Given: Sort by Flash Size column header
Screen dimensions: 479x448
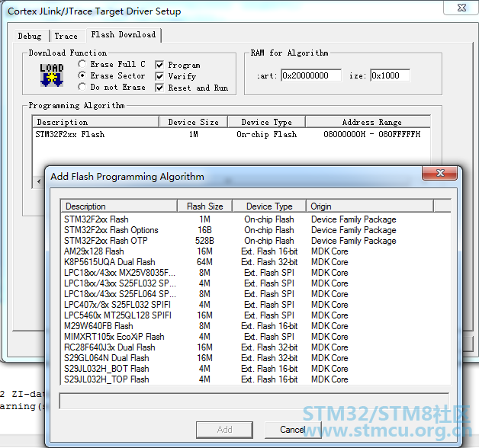Looking at the screenshot, I should point(204,206).
